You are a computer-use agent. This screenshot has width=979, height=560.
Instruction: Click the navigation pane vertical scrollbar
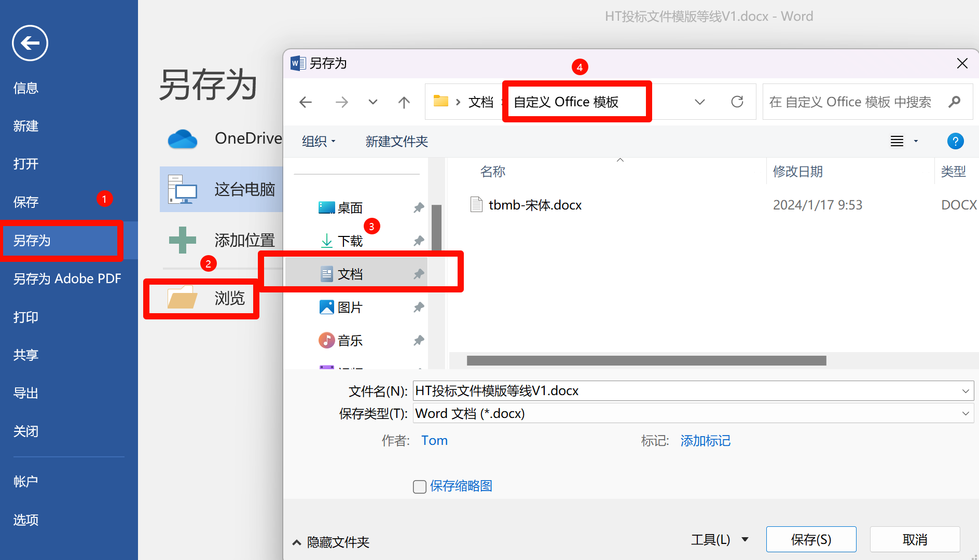pos(437,229)
